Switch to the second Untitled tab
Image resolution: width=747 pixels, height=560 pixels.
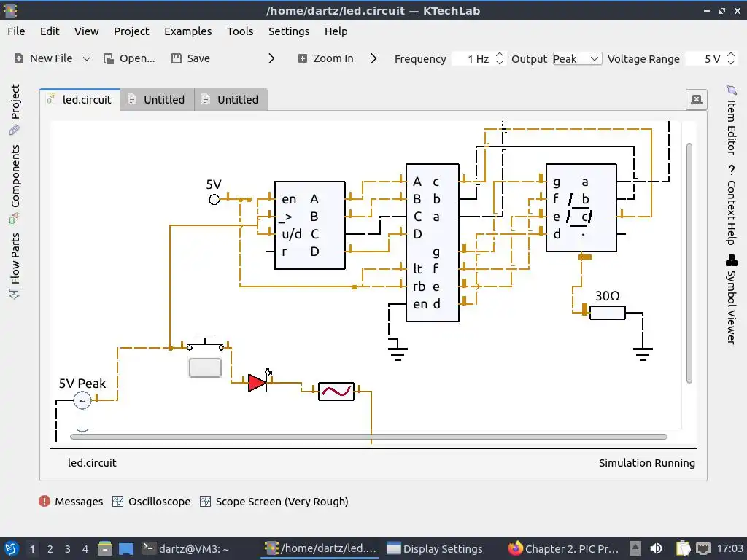click(x=231, y=99)
